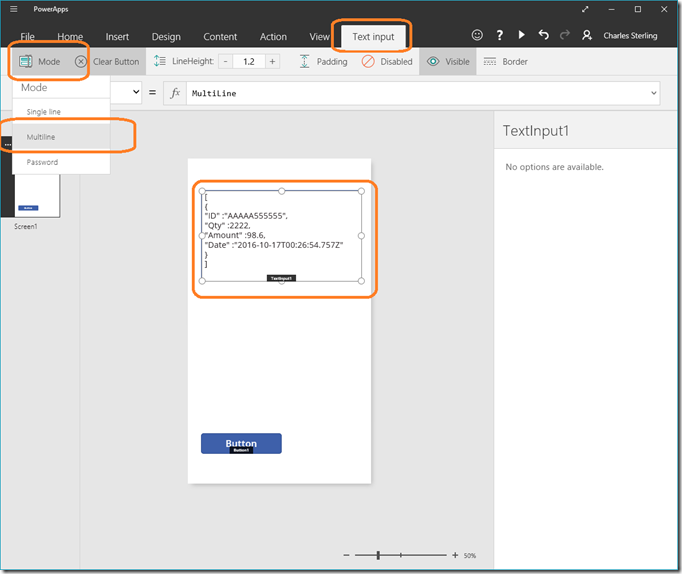This screenshot has width=682, height=574.
Task: Click the Charles Sterling account icon
Action: point(587,35)
